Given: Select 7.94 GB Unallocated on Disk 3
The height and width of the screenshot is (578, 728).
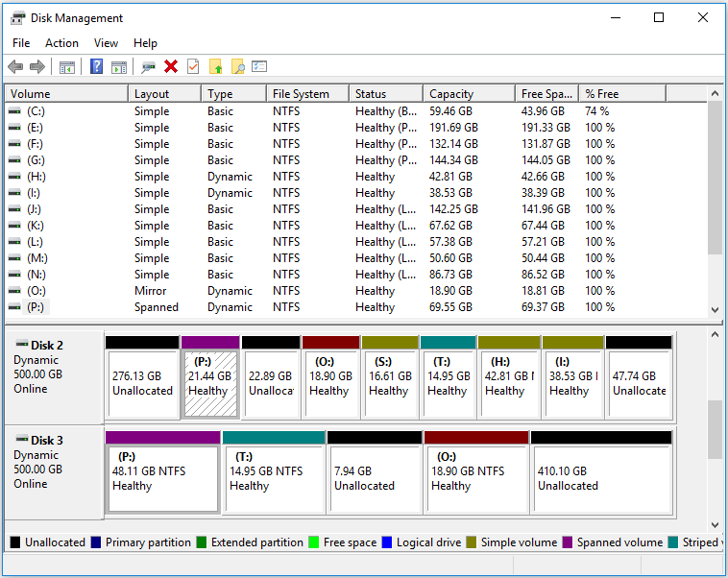Looking at the screenshot, I should 375,472.
